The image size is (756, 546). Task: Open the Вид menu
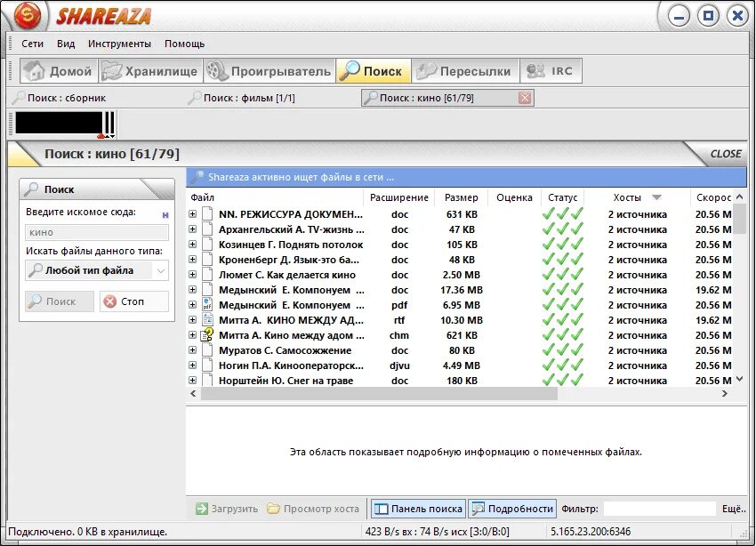pyautogui.click(x=66, y=44)
